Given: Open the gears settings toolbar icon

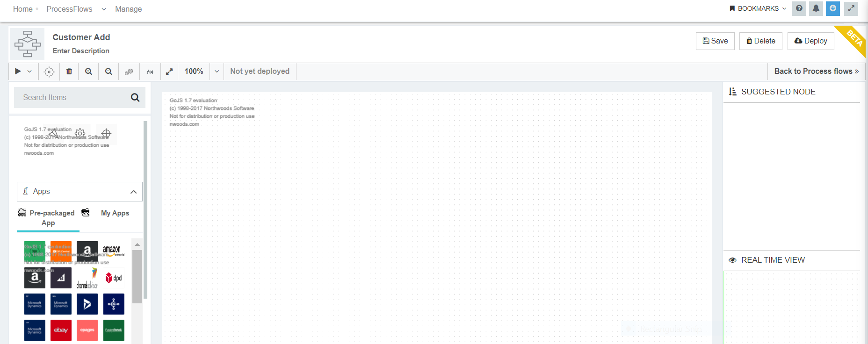Looking at the screenshot, I should tap(129, 72).
